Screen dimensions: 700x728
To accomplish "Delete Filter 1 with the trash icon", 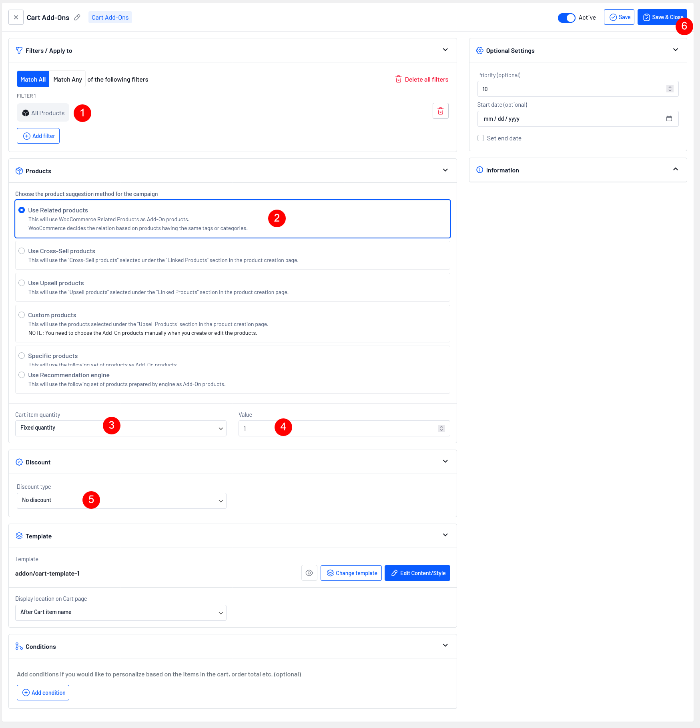I will [440, 111].
